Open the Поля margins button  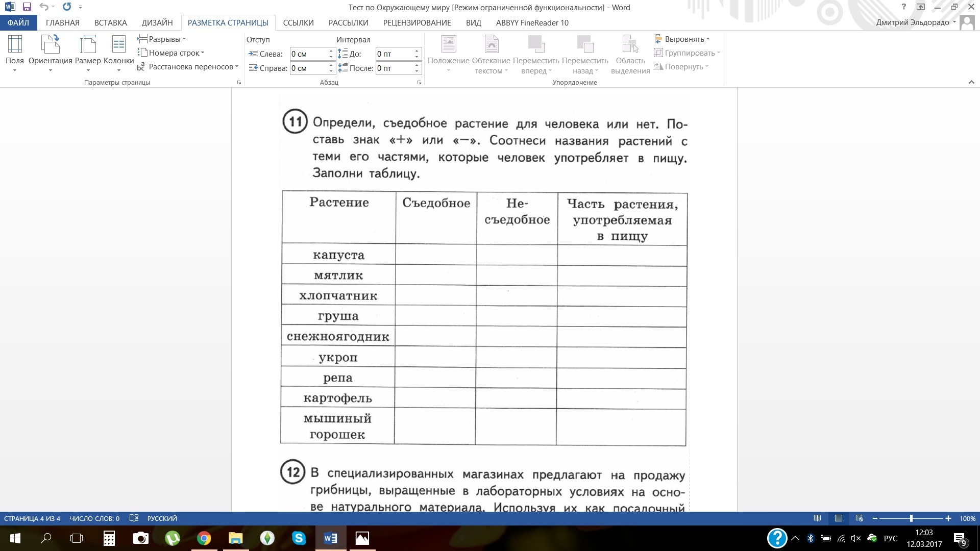pyautogui.click(x=15, y=54)
